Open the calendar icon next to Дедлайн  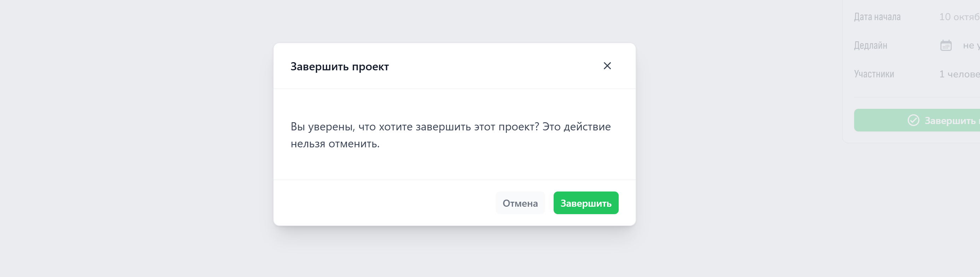pyautogui.click(x=946, y=45)
